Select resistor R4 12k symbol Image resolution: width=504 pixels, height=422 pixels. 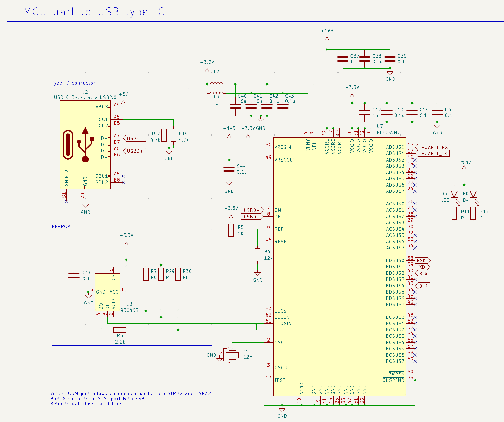tap(258, 255)
